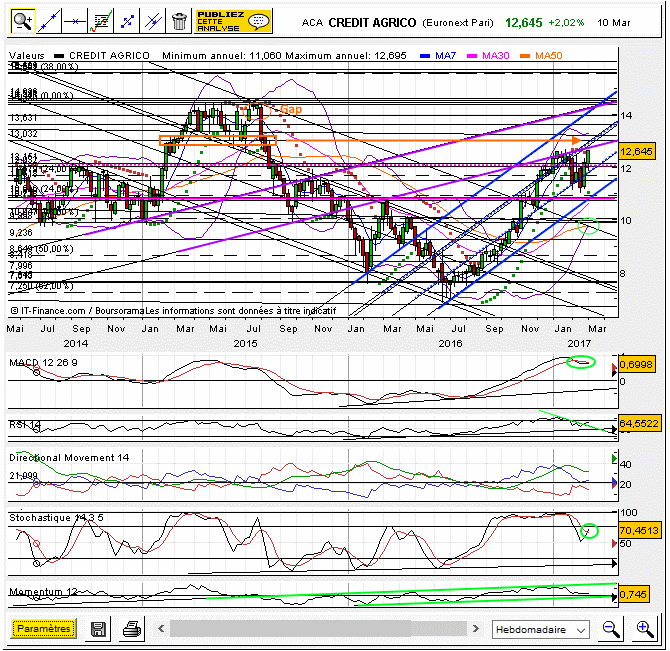The image size is (670, 651).
Task: Click Publiez cette analyse button
Action: pyautogui.click(x=233, y=21)
